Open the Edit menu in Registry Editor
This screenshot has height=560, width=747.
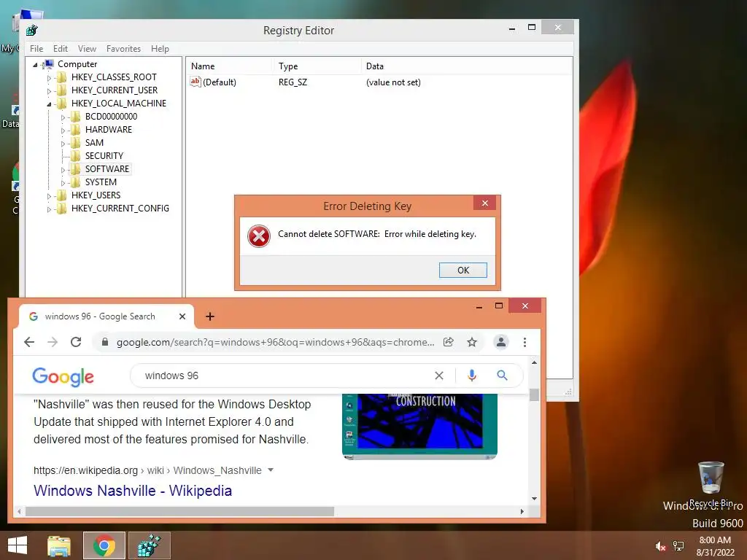tap(60, 49)
